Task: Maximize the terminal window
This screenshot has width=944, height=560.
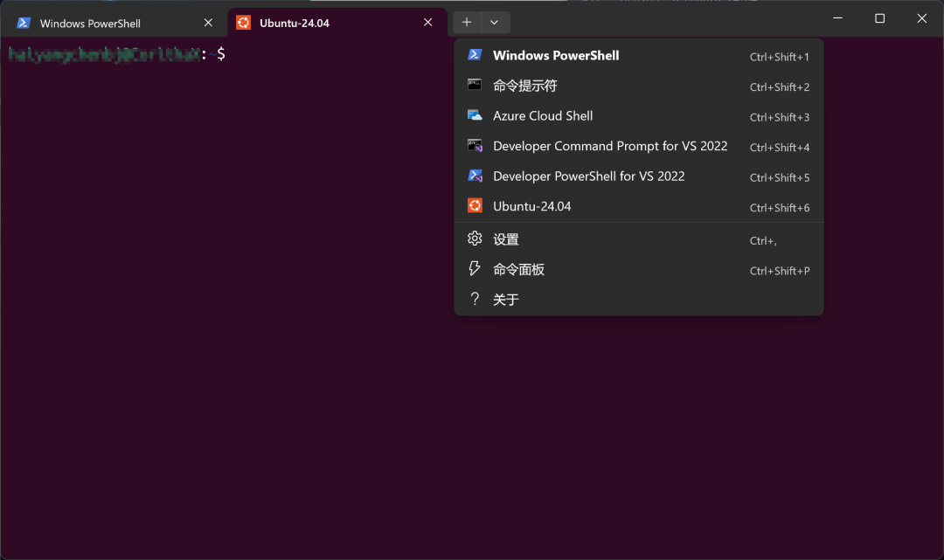Action: pos(879,18)
